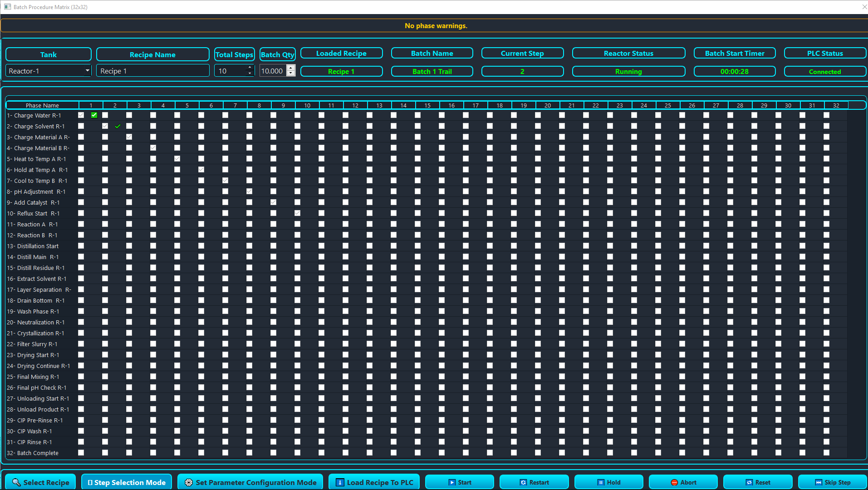Increase Total Steps with the up arrow
This screenshot has width=868, height=490.
250,68
